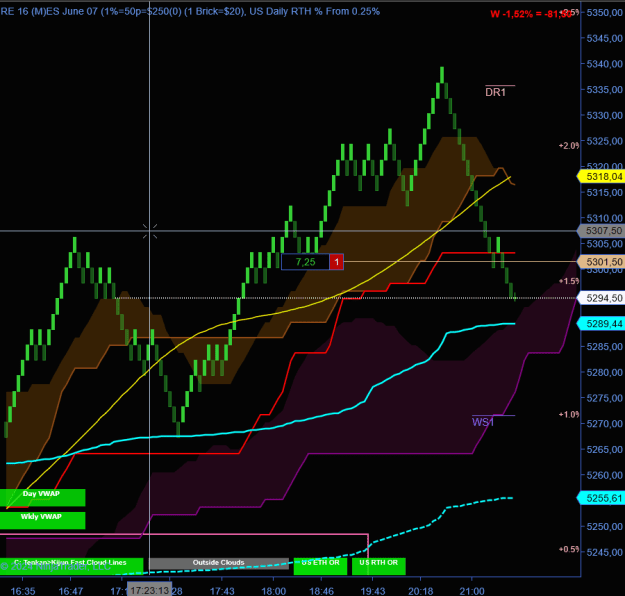Click the 5245,00 price axis label
This screenshot has height=596, width=625.
pyautogui.click(x=604, y=552)
